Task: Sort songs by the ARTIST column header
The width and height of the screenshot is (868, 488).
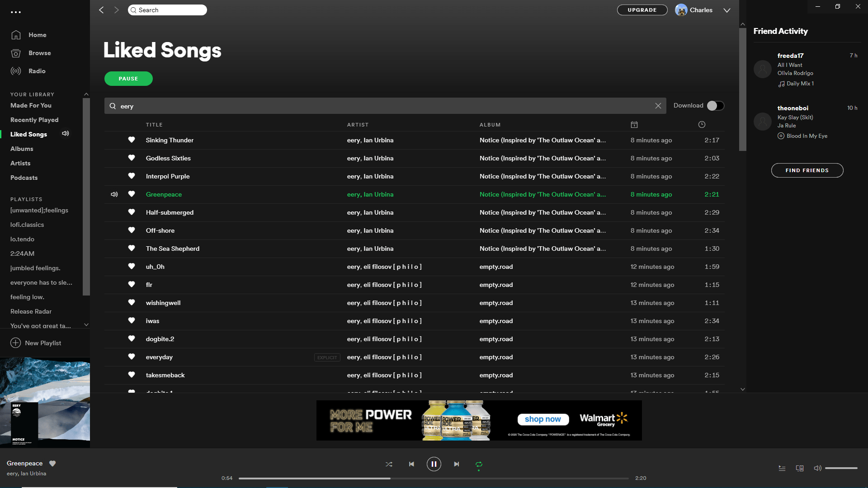Action: 358,125
